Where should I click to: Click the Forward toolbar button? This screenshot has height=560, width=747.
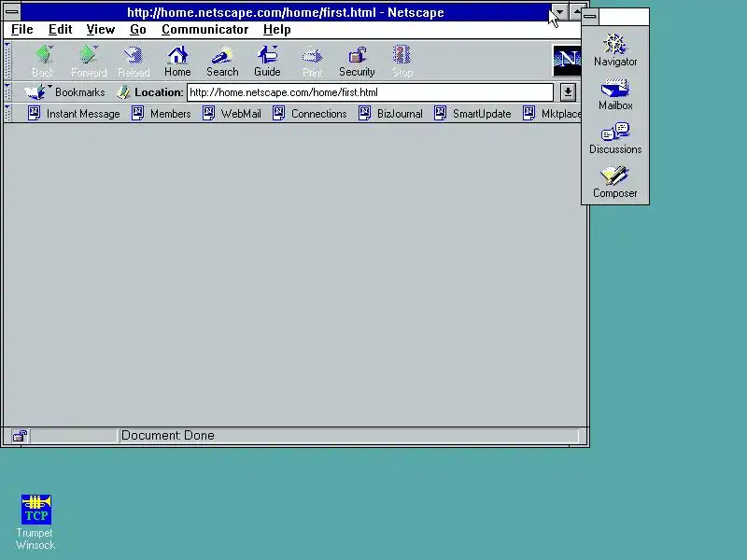pyautogui.click(x=89, y=61)
